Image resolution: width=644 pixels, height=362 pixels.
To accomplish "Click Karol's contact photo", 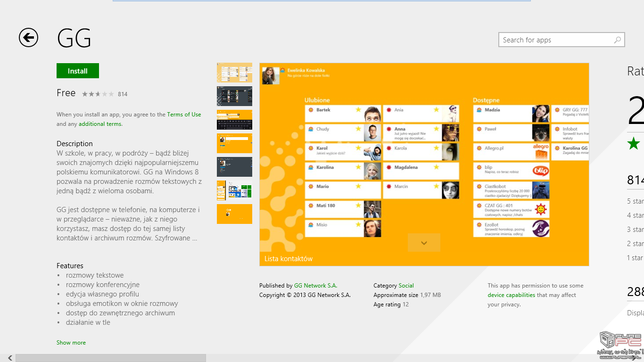I will 372,152.
